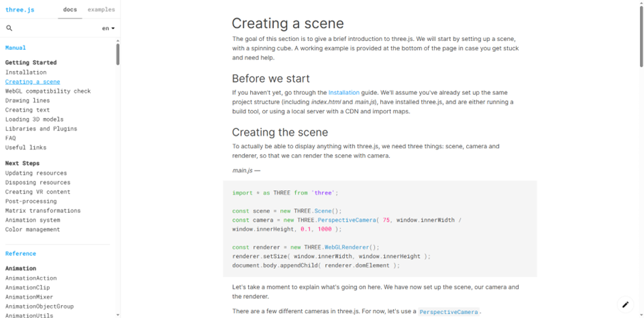The height and width of the screenshot is (318, 644).
Task: Open the Color management page
Action: coord(33,229)
